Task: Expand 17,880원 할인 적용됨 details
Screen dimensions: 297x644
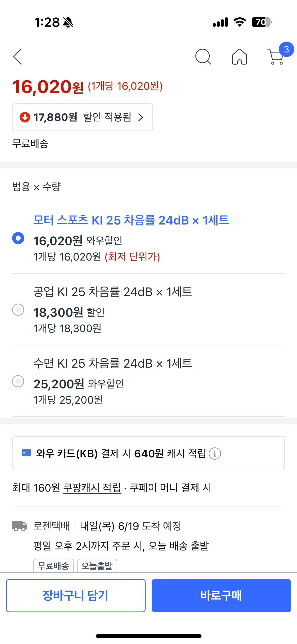Action: click(x=82, y=117)
